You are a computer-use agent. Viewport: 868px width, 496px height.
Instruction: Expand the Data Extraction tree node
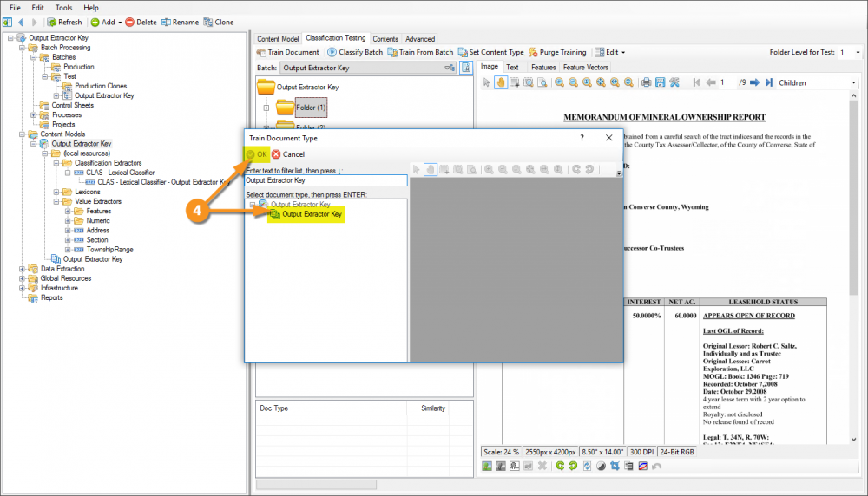point(22,269)
